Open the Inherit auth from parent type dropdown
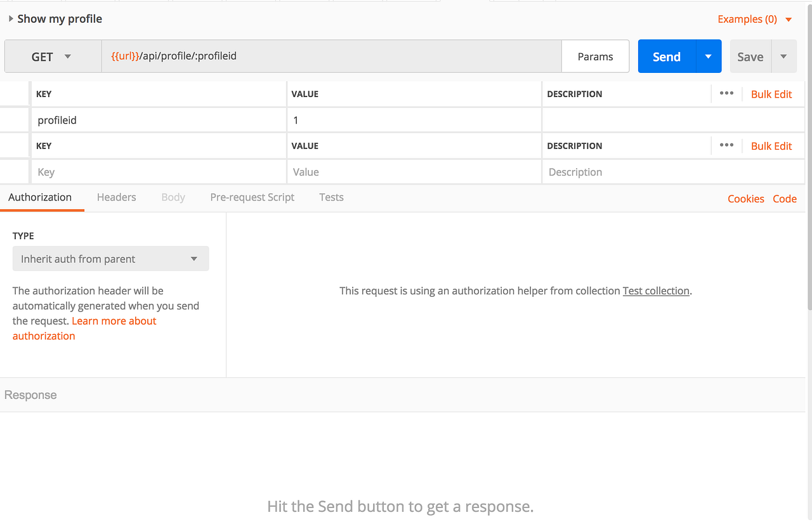 click(110, 259)
